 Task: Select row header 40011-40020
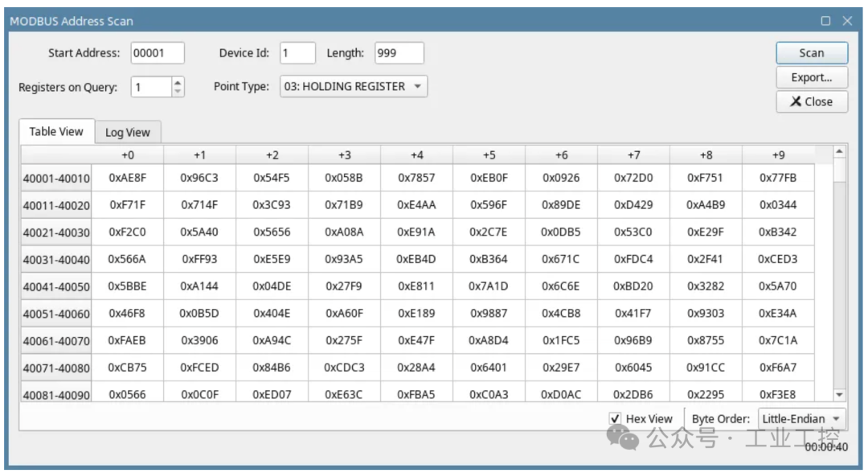[56, 205]
